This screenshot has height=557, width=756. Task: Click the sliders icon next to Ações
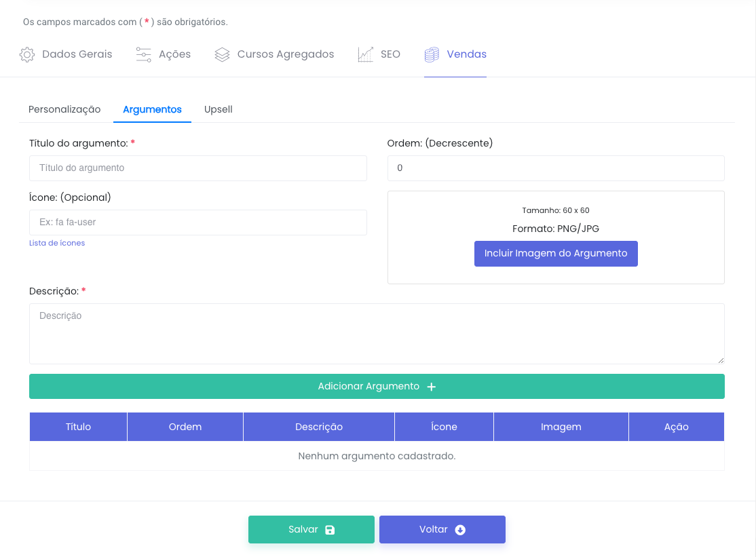coord(143,55)
